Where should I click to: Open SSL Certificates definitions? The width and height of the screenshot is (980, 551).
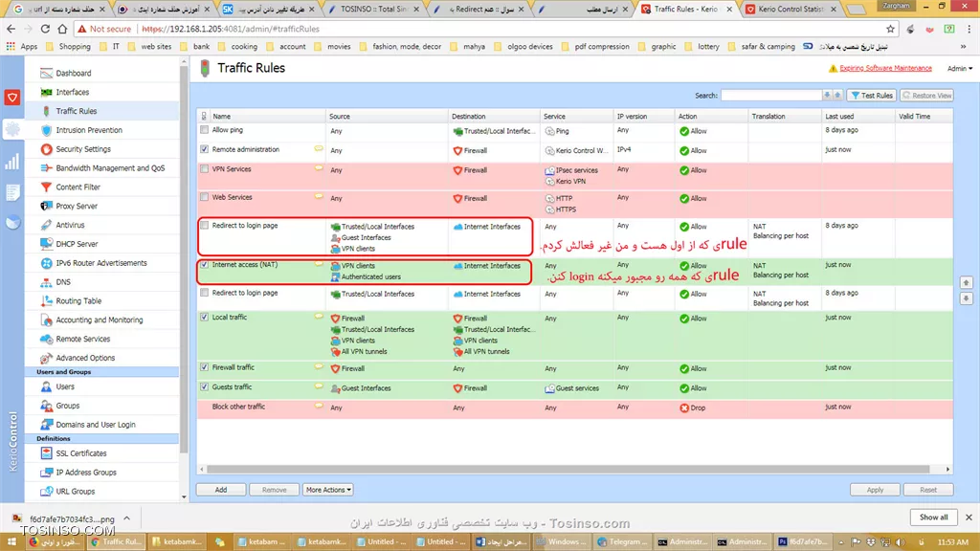pos(80,453)
